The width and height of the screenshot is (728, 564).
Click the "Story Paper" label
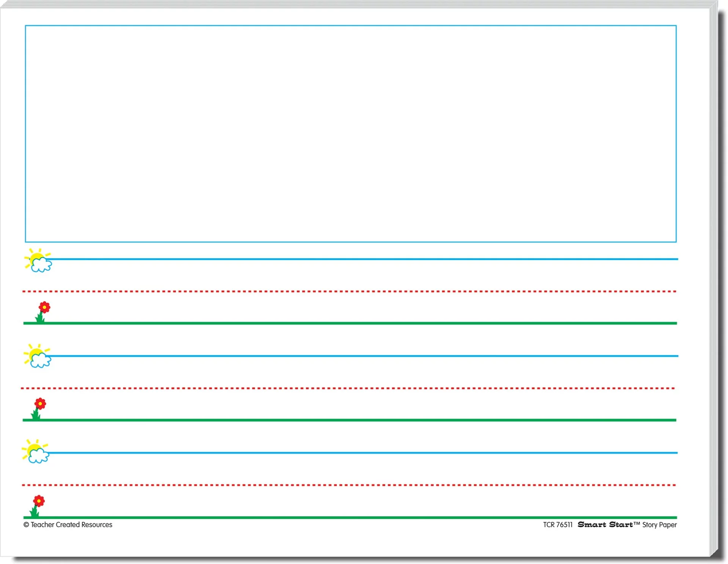tap(659, 525)
